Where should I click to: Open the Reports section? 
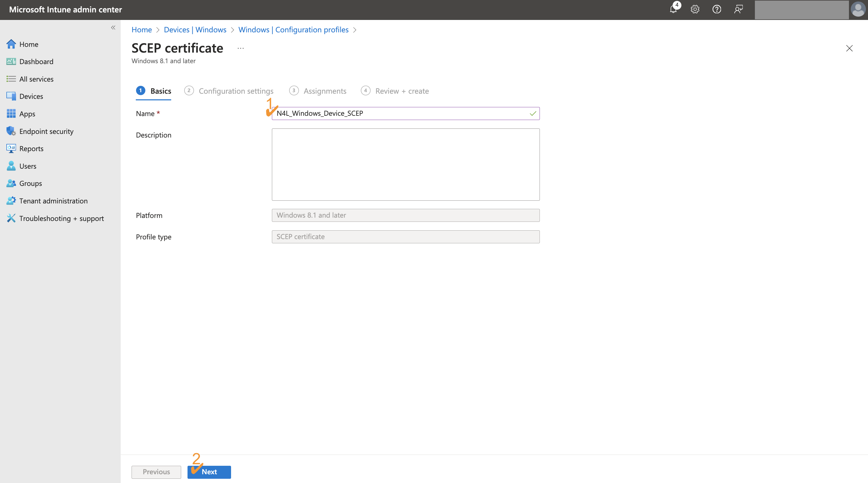(x=31, y=148)
